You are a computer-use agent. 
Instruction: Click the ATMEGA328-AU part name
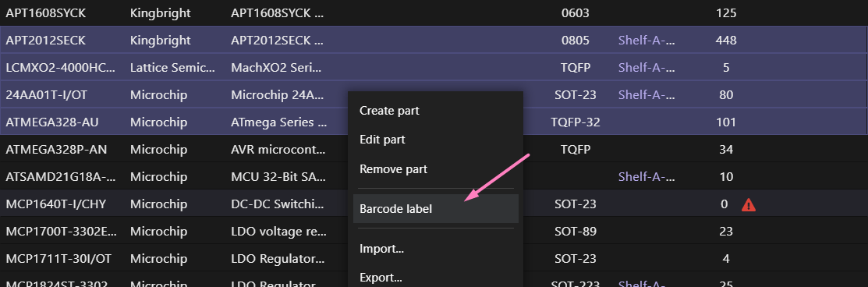click(x=52, y=122)
